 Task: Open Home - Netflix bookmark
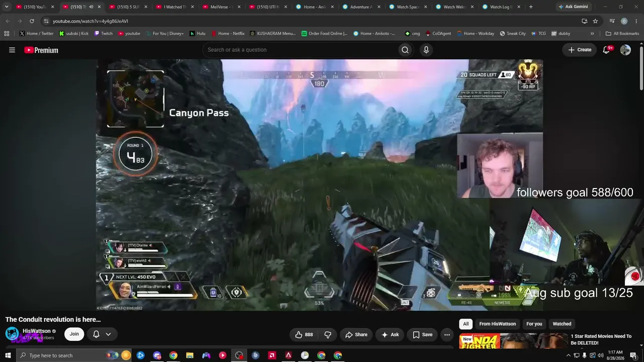pos(228,34)
